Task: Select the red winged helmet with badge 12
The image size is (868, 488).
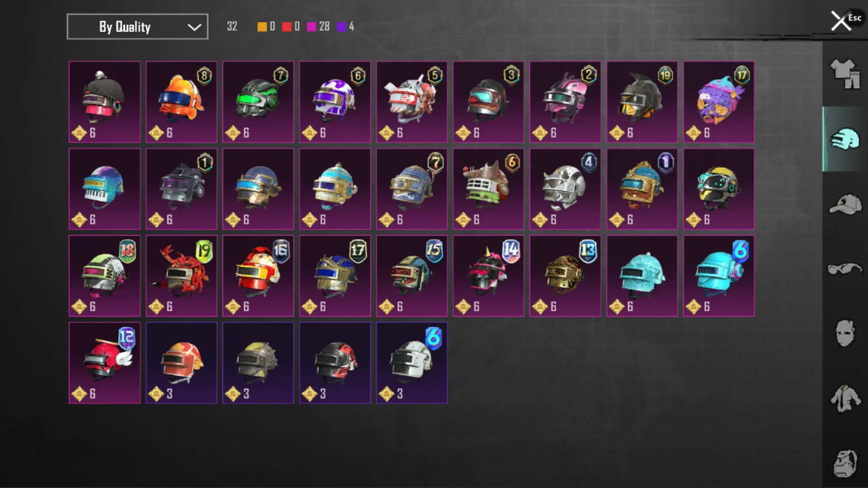Action: click(x=104, y=363)
